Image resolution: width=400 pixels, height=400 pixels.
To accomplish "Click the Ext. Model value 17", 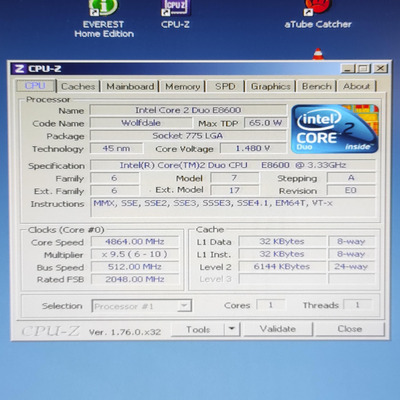I will click(235, 190).
